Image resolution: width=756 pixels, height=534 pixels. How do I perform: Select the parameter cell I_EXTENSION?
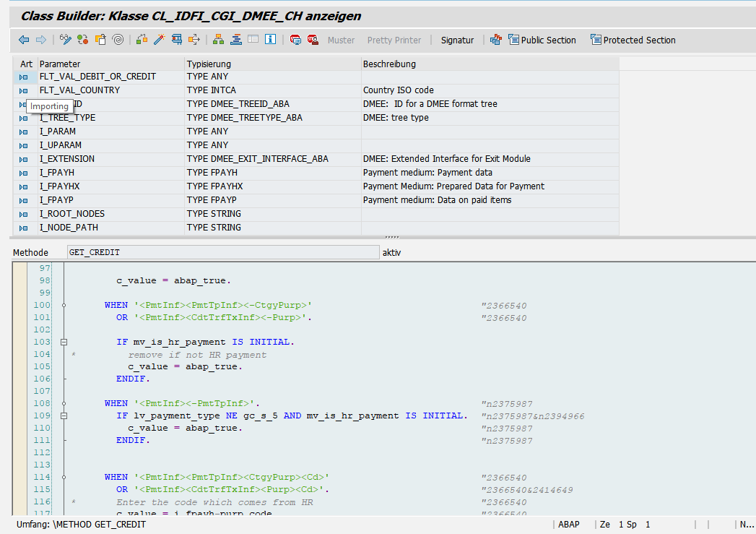tap(111, 159)
